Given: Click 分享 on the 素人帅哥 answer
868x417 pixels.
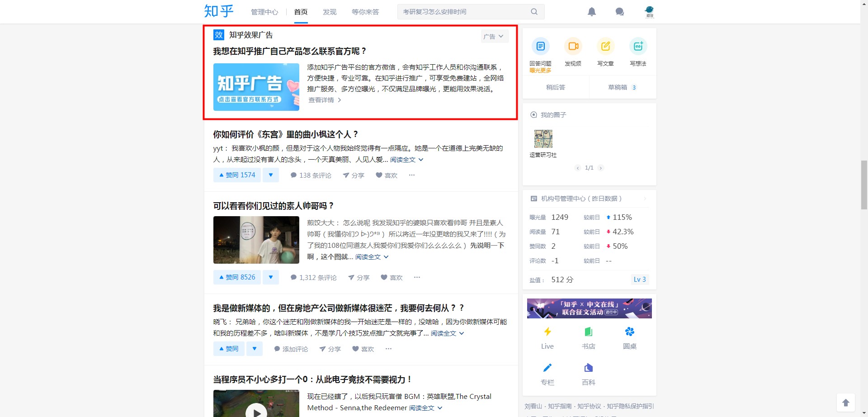Looking at the screenshot, I should click(359, 278).
